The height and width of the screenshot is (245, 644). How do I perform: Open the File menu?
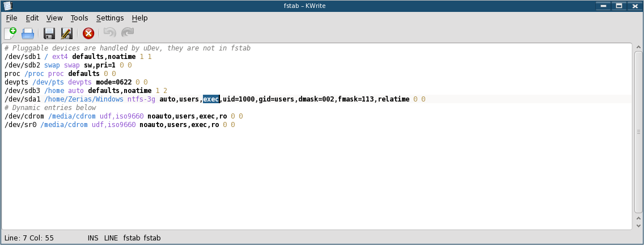point(11,18)
